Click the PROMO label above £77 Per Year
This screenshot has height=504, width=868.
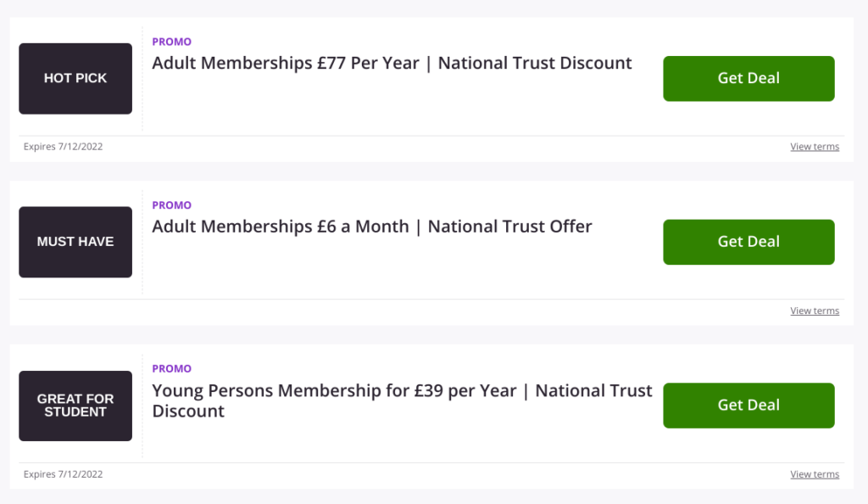coord(171,42)
